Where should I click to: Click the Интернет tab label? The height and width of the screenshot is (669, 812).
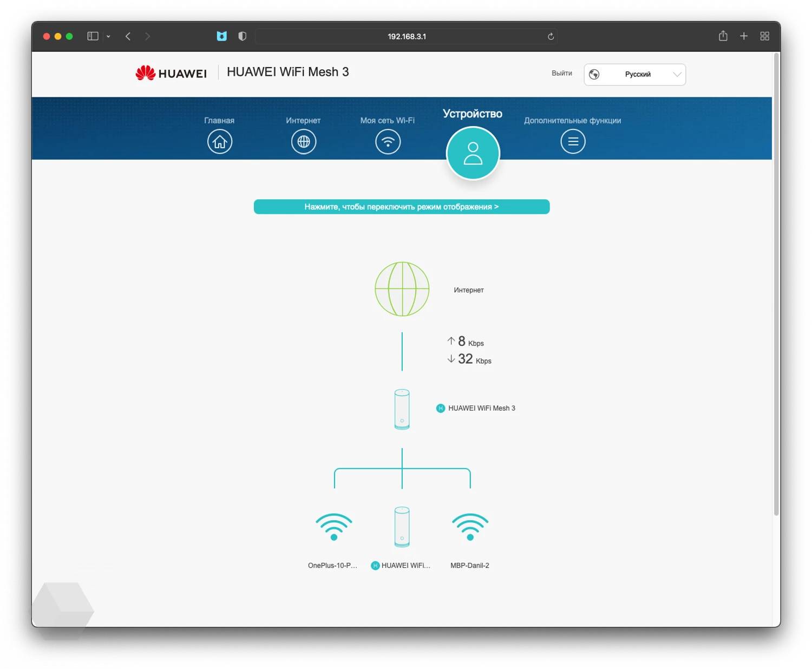click(303, 120)
